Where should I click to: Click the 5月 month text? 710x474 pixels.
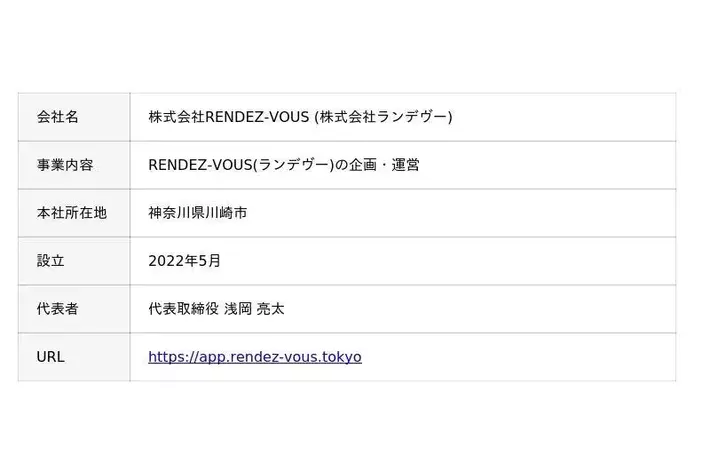tap(213, 261)
